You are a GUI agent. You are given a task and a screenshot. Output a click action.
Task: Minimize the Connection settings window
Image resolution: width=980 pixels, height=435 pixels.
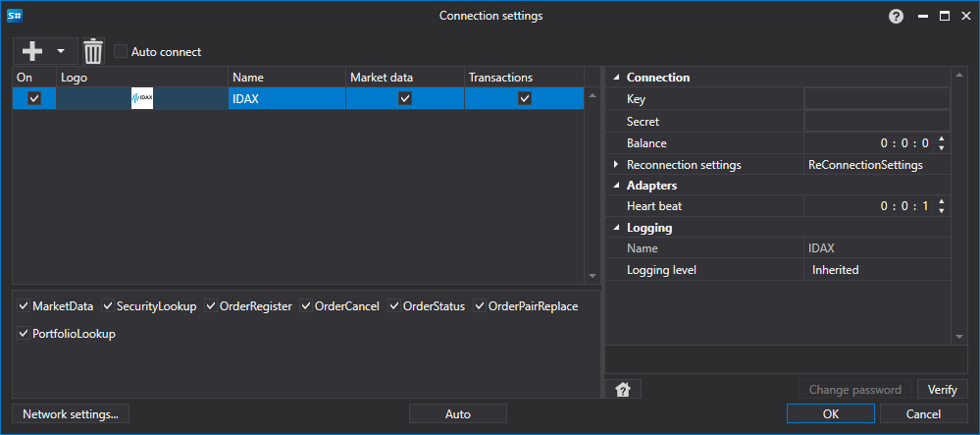923,17
